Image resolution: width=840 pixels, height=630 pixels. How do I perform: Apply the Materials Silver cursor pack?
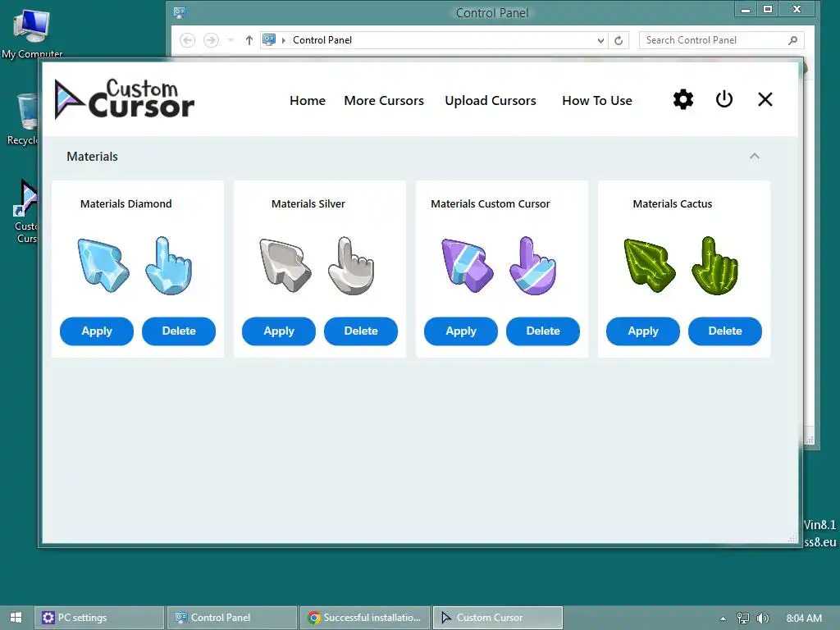click(279, 331)
